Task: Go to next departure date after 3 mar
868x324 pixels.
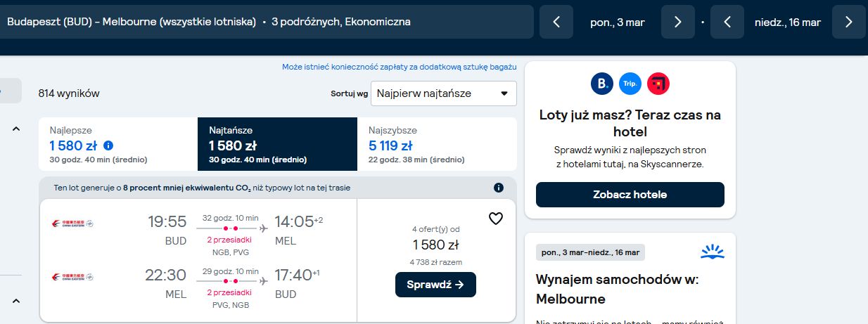Action: [x=678, y=22]
